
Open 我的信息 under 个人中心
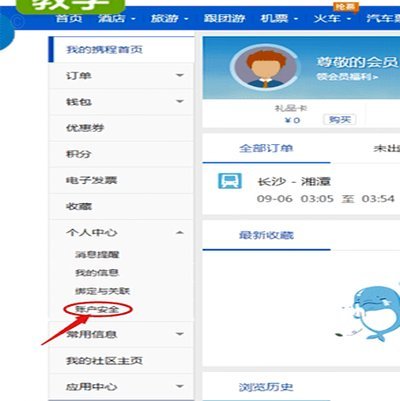(97, 273)
